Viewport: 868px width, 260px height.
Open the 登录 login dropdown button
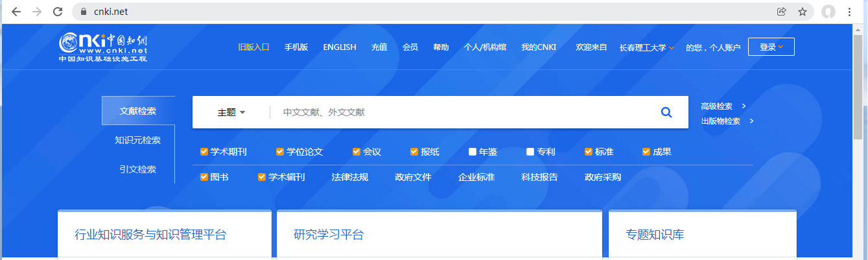click(771, 47)
